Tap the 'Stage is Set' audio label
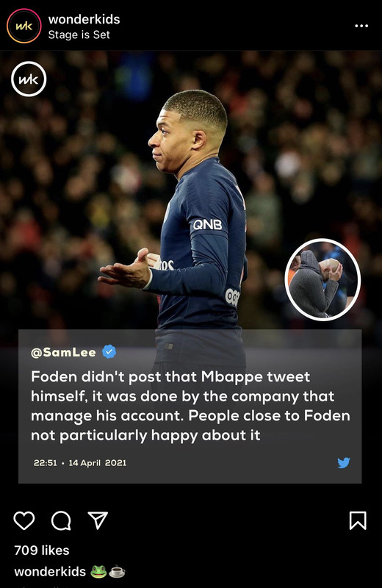Image resolution: width=382 pixels, height=588 pixels. tap(79, 35)
